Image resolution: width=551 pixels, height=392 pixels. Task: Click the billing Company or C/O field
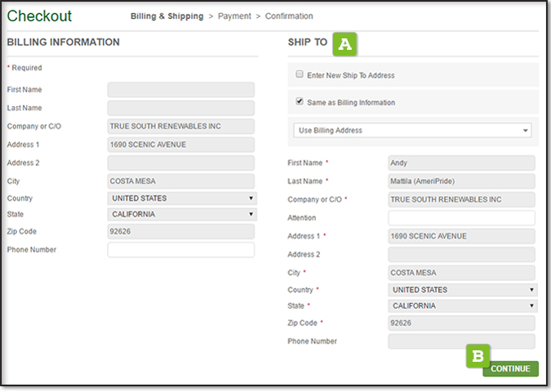(180, 127)
